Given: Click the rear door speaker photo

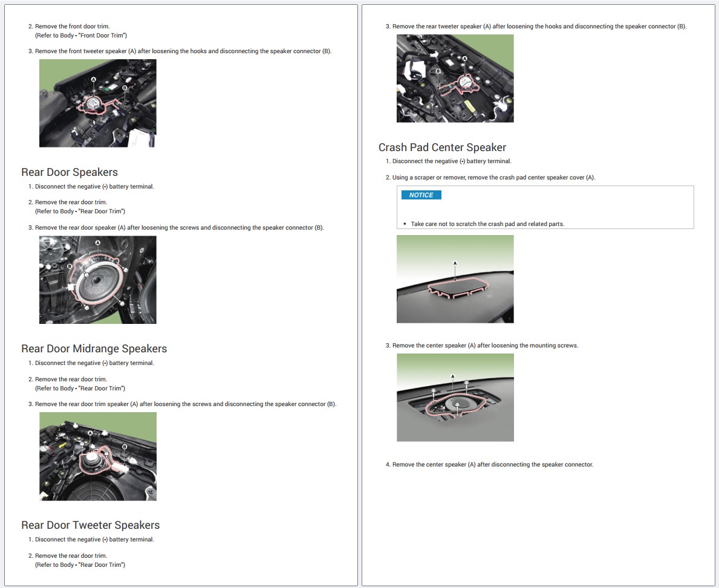Looking at the screenshot, I should (98, 280).
